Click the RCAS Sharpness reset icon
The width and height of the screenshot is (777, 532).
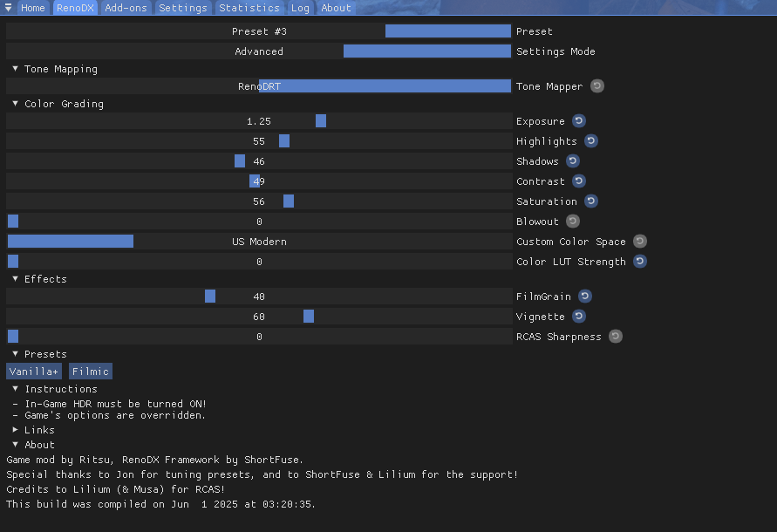(616, 336)
